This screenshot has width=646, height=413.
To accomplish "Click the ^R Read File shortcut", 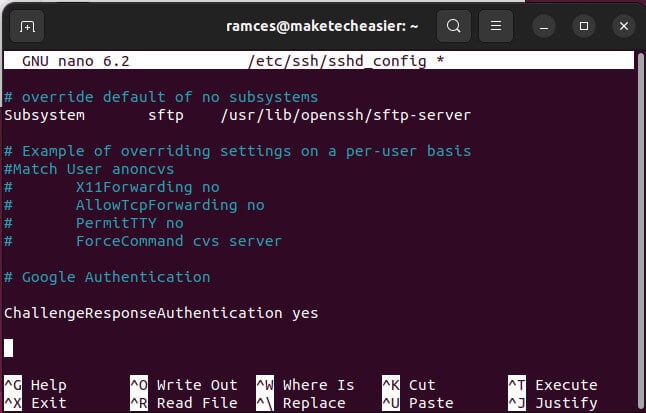I will [184, 403].
